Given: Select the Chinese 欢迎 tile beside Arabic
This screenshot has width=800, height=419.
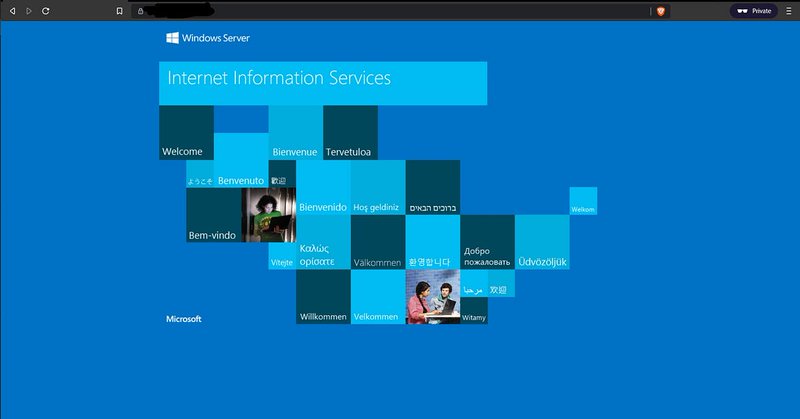Looking at the screenshot, I should [x=501, y=283].
